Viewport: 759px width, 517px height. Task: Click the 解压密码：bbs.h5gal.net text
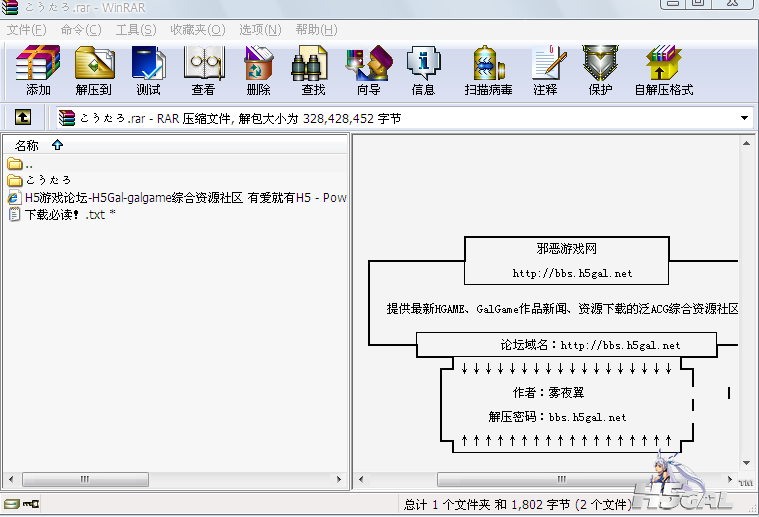click(x=557, y=417)
